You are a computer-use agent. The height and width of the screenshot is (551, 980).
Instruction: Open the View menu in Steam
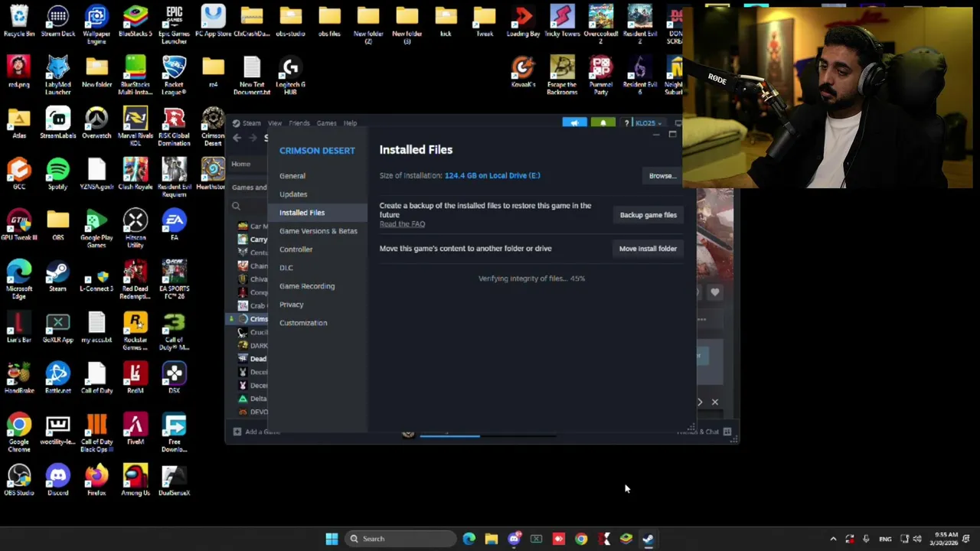[x=274, y=123]
